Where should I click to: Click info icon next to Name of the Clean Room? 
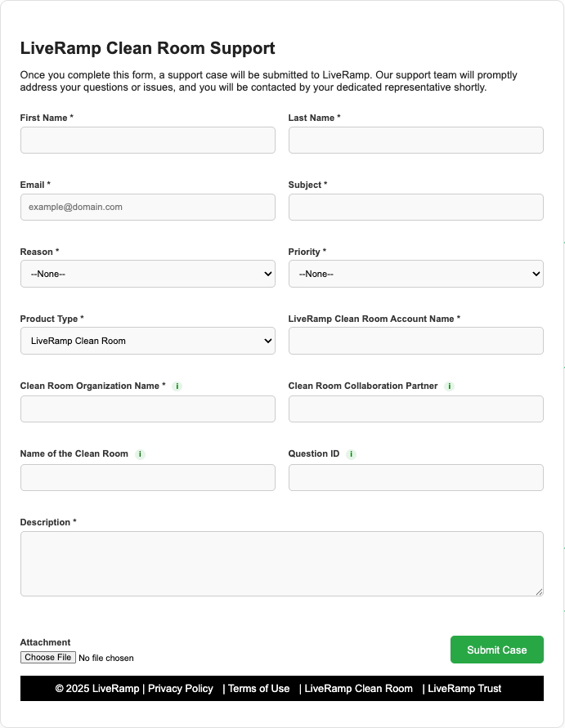(140, 454)
